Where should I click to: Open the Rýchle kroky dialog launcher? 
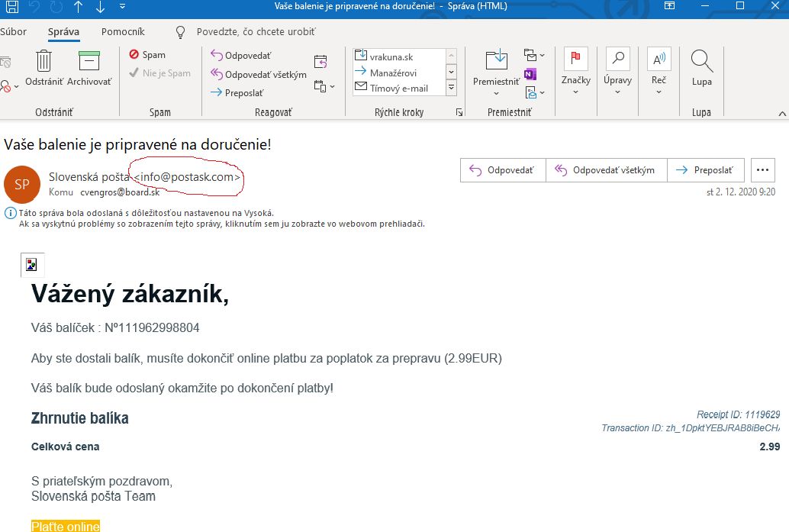click(x=459, y=112)
